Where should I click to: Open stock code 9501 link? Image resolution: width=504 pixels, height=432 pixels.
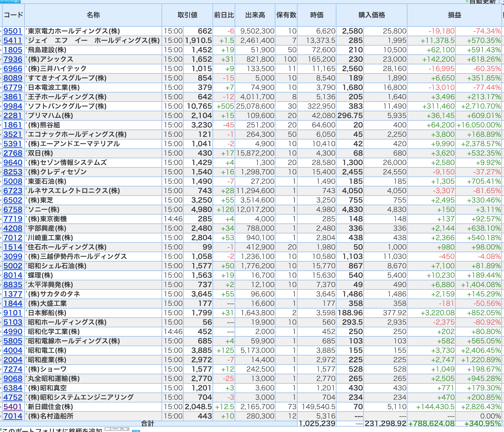tap(13, 31)
